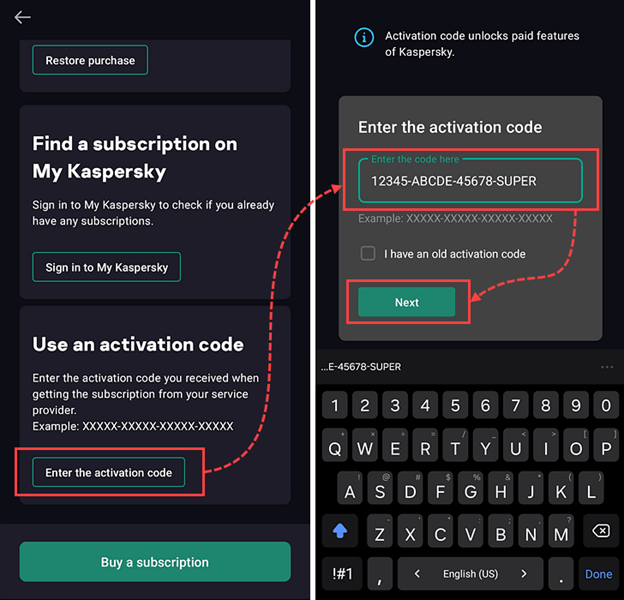This screenshot has height=600, width=624.
Task: Tap the Restore purchase button
Action: (90, 60)
